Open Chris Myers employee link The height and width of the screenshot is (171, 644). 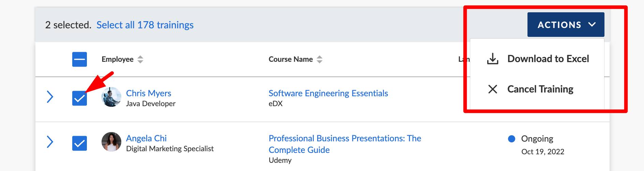[x=149, y=93]
